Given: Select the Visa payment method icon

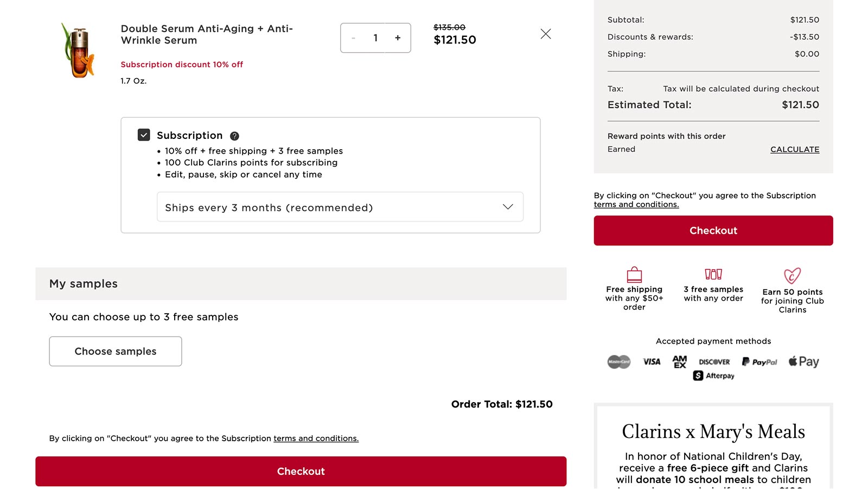Looking at the screenshot, I should pos(652,361).
